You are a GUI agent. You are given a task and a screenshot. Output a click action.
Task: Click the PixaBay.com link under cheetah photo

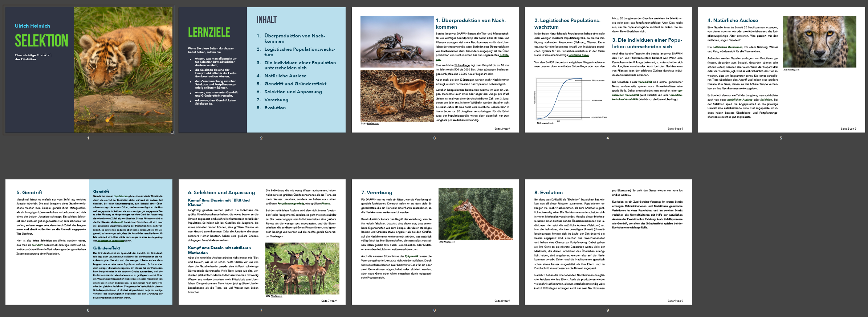click(794, 70)
